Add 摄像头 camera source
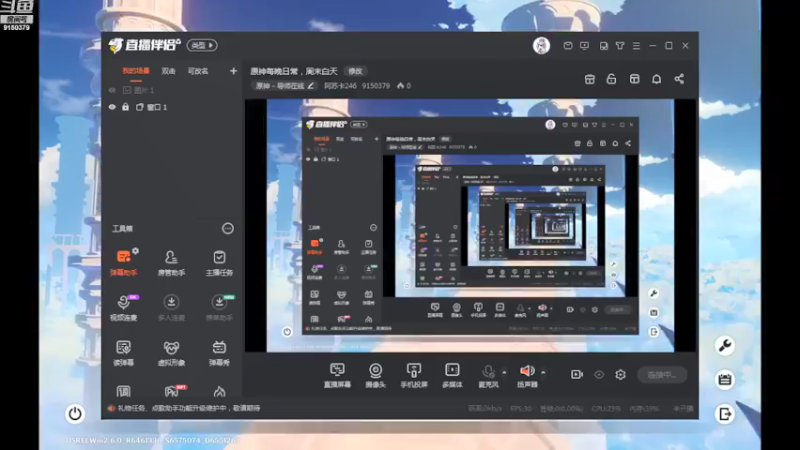 point(376,375)
